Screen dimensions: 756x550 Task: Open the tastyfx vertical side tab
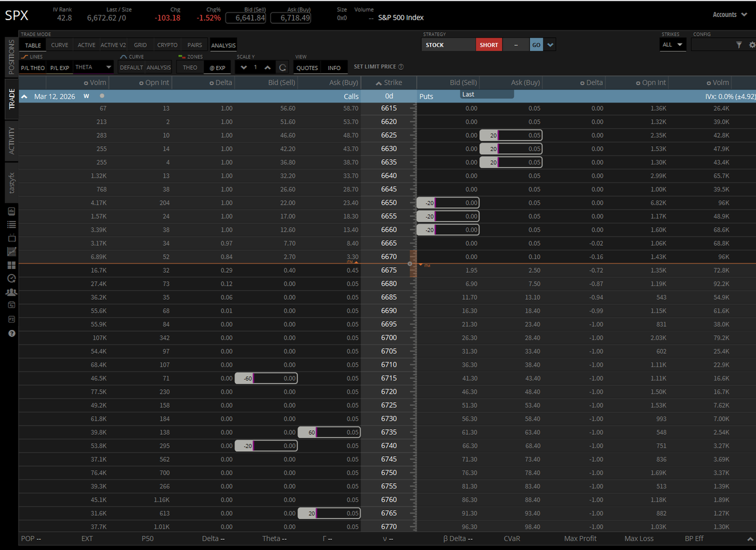11,182
